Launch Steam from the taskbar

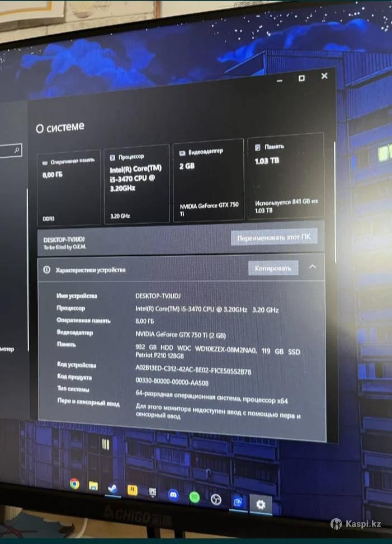click(x=112, y=488)
